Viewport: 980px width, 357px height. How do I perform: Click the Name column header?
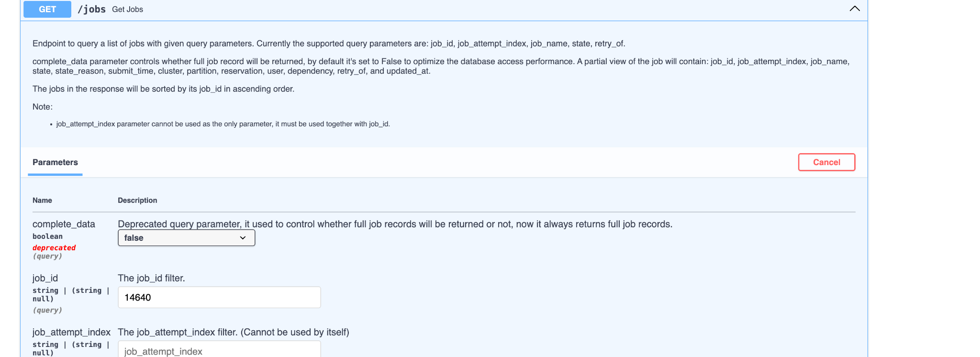(42, 200)
